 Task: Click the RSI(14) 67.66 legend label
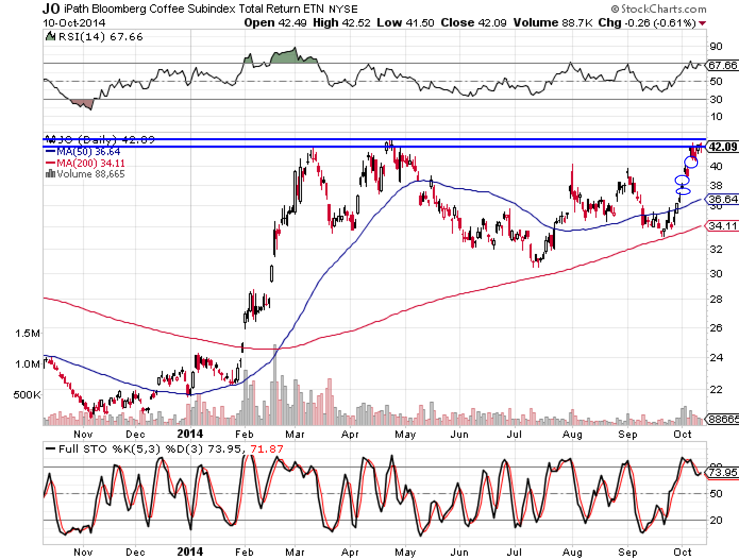(x=100, y=37)
